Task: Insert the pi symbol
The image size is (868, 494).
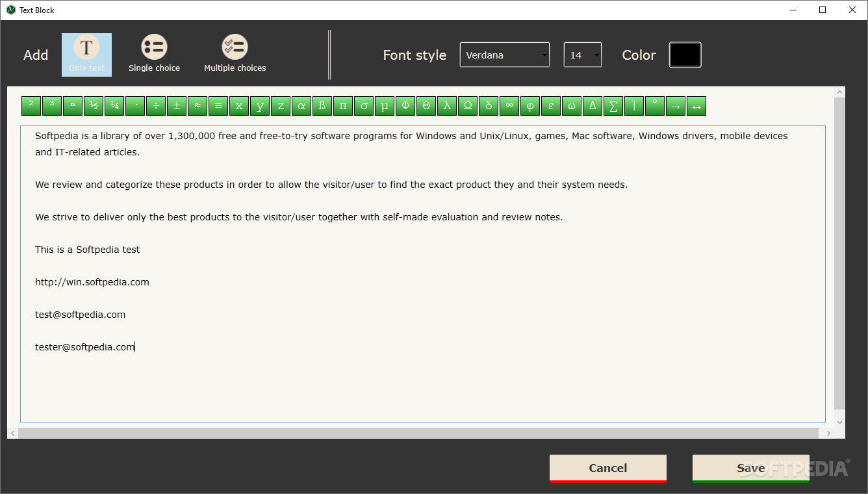Action: 343,106
